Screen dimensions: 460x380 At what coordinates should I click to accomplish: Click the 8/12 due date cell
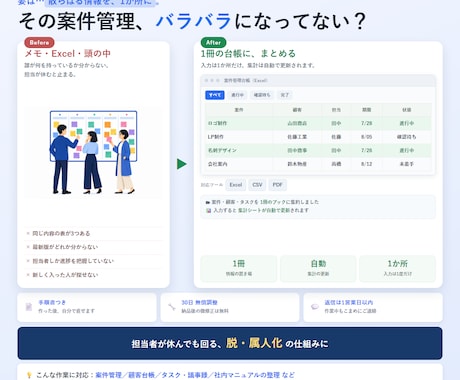(366, 164)
